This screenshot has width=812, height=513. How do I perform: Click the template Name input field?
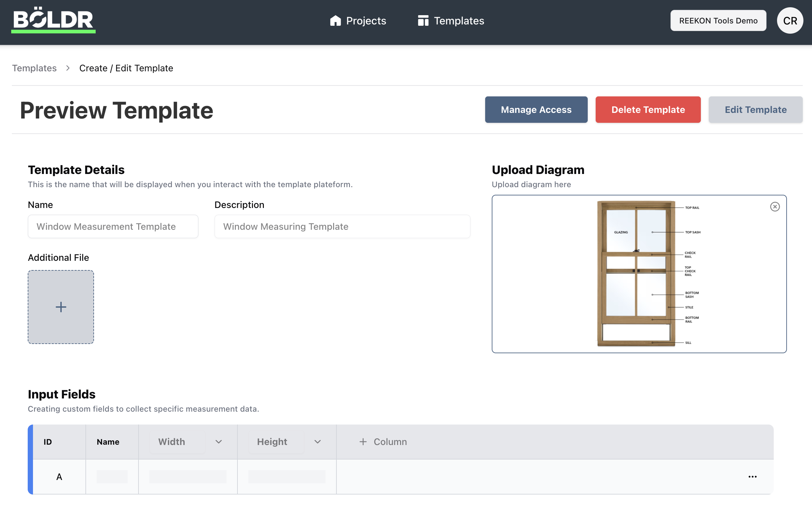point(113,226)
